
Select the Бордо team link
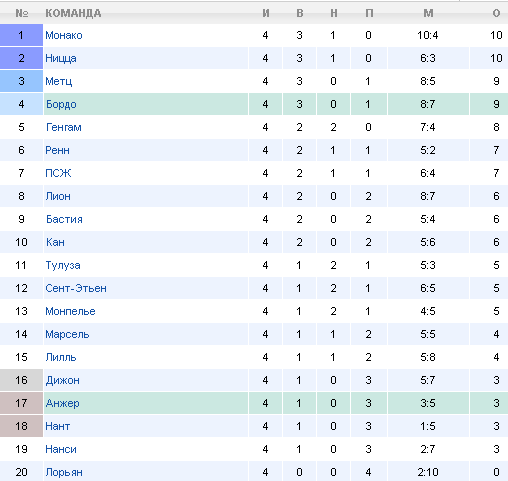(61, 104)
